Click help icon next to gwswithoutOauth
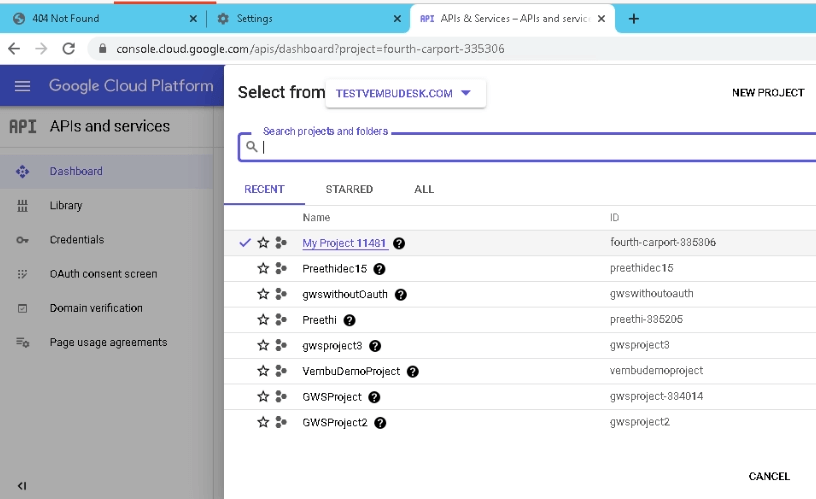 (x=401, y=295)
